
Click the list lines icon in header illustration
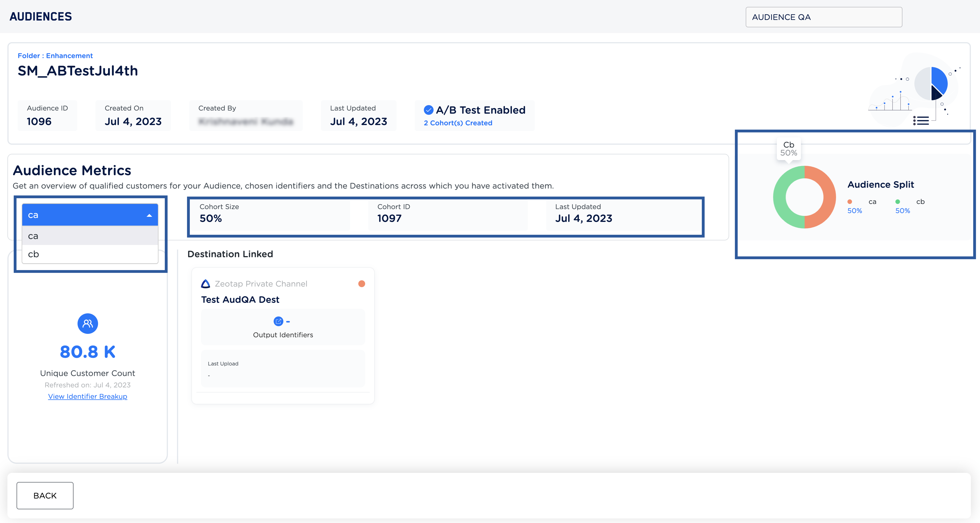pos(921,121)
